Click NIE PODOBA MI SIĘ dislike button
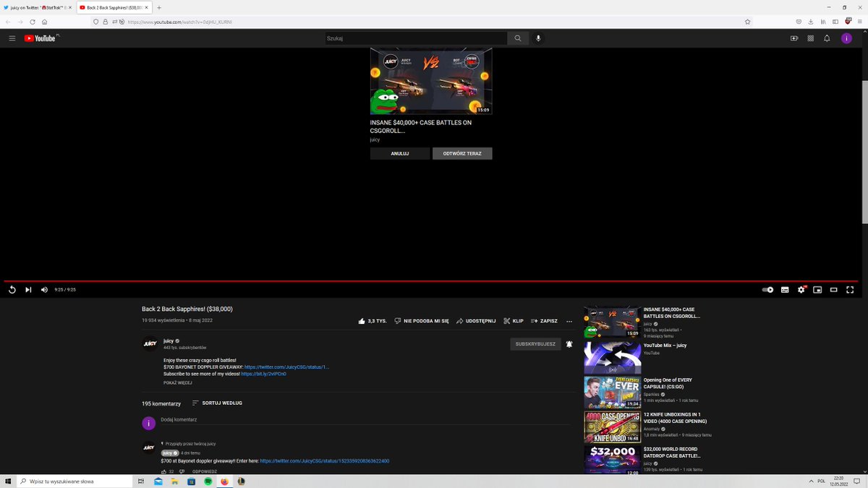Viewport: 868px width, 488px height. point(422,321)
